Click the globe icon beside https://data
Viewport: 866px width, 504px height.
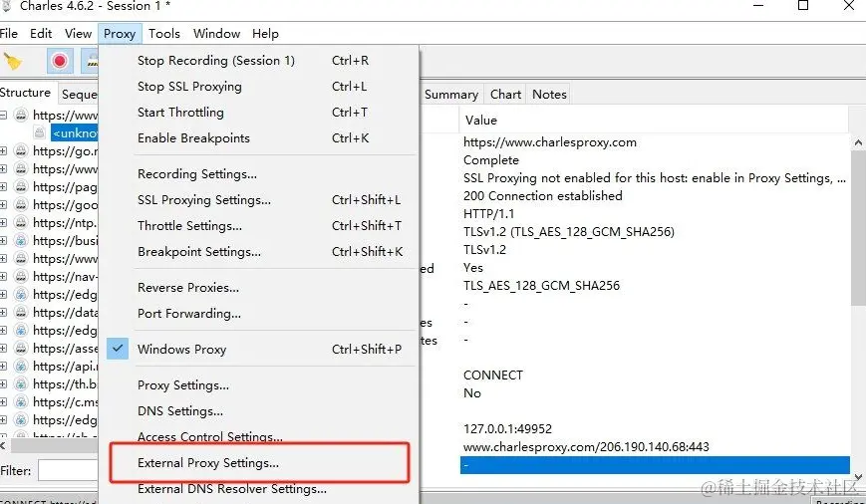pos(21,312)
